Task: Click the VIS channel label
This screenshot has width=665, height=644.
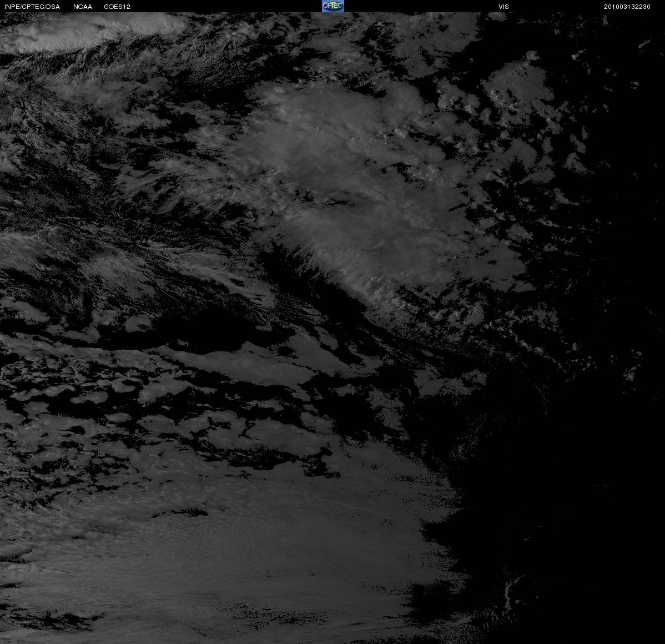Action: pos(503,7)
